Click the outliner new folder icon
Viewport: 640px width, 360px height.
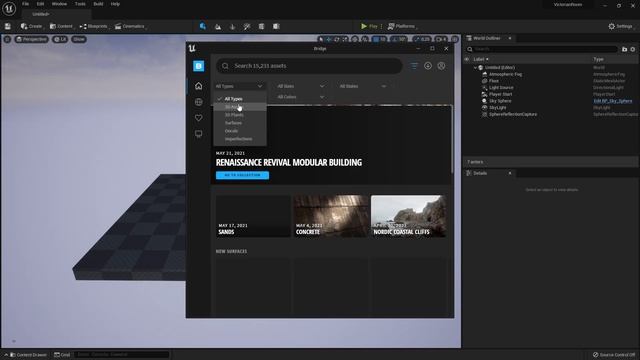(x=624, y=49)
